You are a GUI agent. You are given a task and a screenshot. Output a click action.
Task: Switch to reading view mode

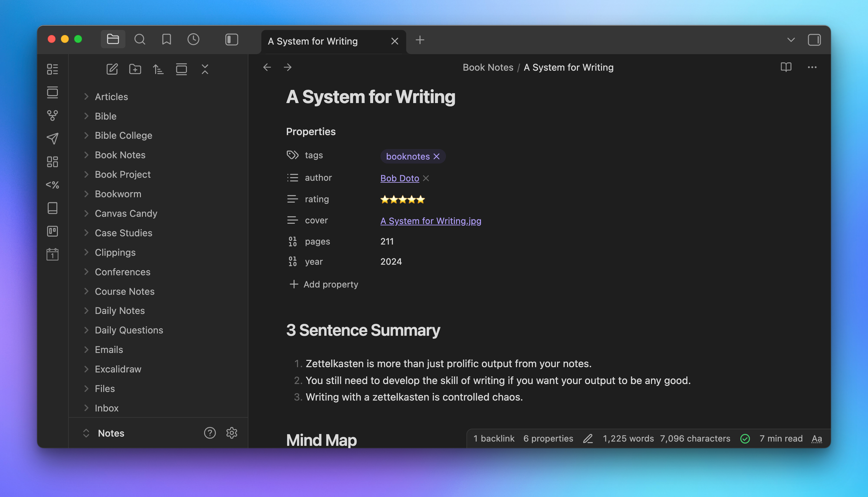coord(786,67)
